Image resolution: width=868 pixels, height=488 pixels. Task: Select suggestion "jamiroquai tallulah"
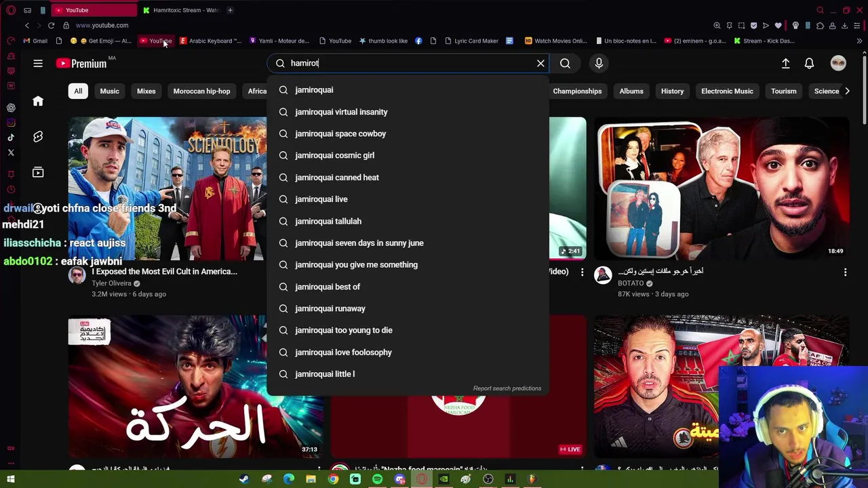(408, 221)
